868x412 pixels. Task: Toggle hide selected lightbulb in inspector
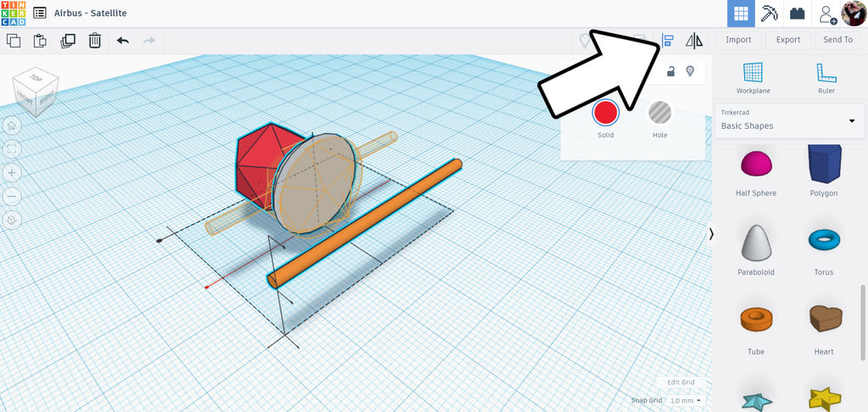coord(690,71)
